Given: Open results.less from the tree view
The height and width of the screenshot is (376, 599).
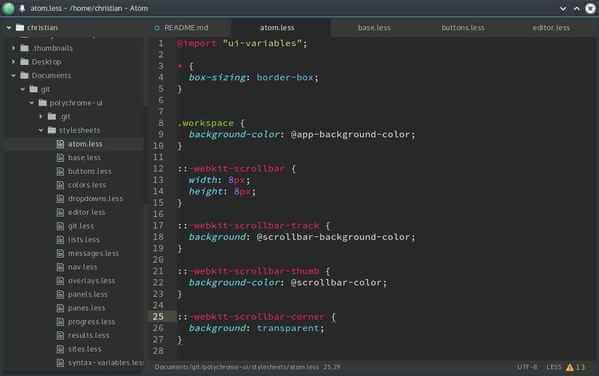Looking at the screenshot, I should pos(89,335).
